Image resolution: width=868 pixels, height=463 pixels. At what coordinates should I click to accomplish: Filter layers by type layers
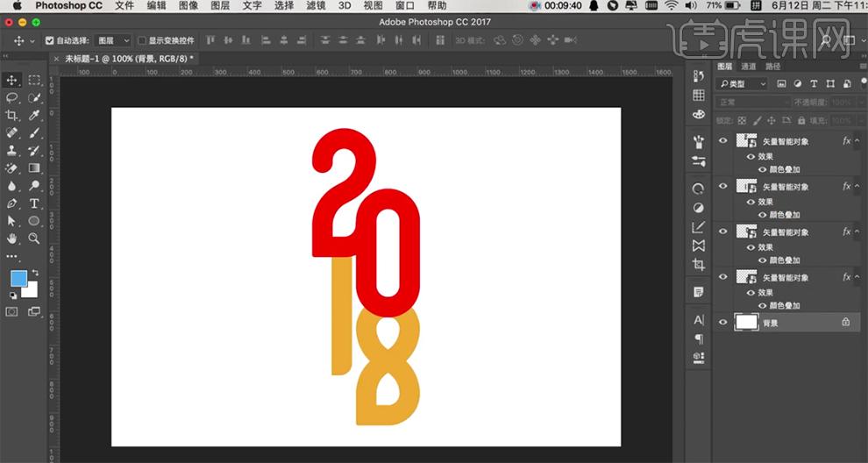(814, 83)
